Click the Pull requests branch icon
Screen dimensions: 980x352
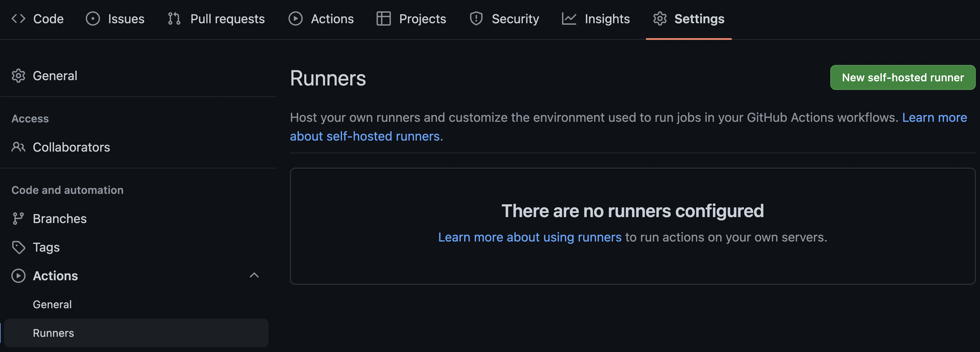[174, 19]
